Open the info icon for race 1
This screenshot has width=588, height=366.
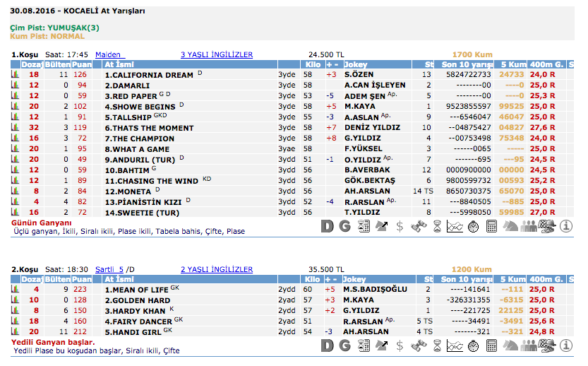tap(565, 226)
